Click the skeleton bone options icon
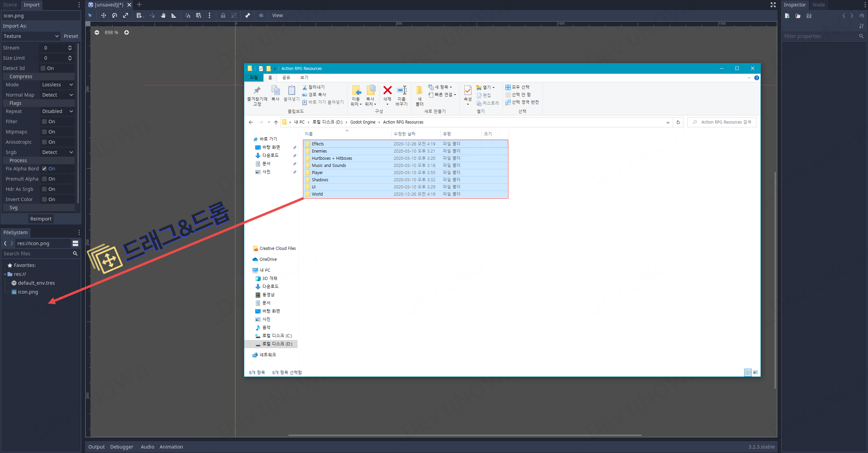868x453 pixels. coord(247,15)
